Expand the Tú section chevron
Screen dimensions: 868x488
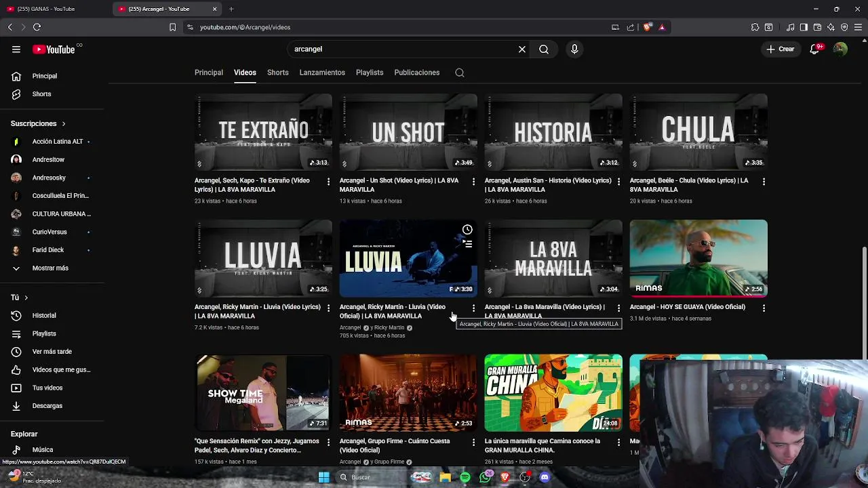click(26, 298)
